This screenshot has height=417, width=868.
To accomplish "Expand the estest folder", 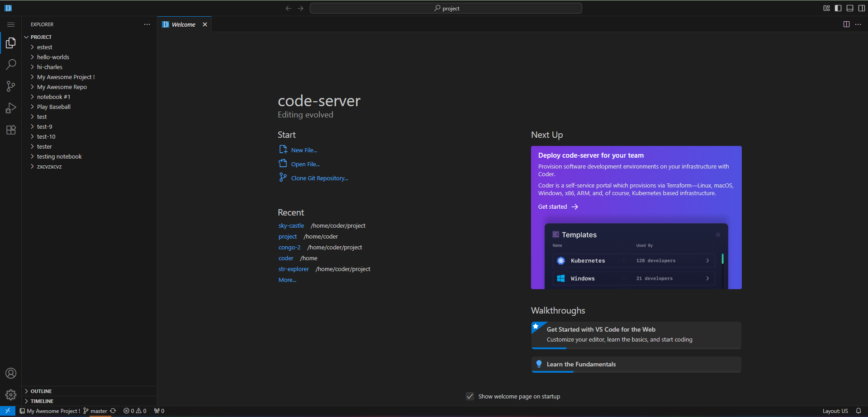I will [89, 47].
